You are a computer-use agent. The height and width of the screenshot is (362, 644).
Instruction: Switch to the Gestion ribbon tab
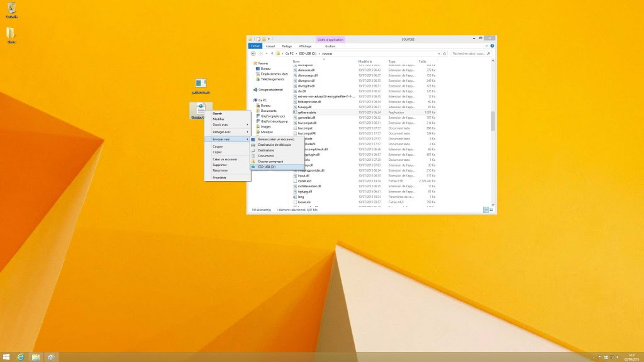coord(330,46)
